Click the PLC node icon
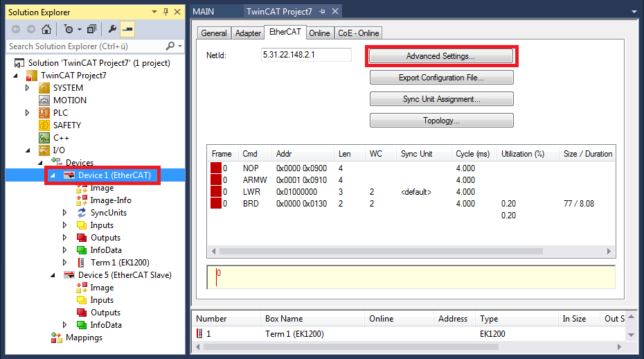 coord(44,113)
